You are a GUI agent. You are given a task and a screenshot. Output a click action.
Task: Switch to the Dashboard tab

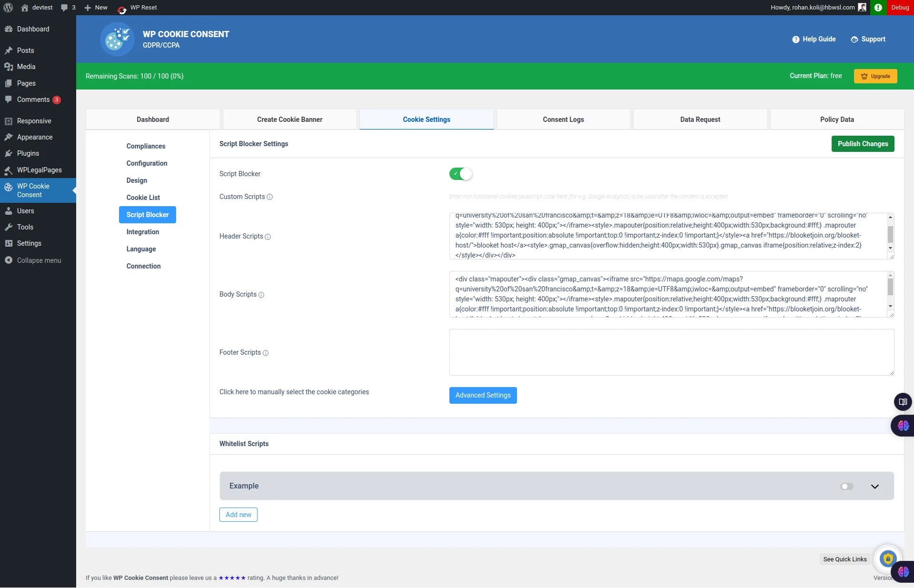click(153, 120)
